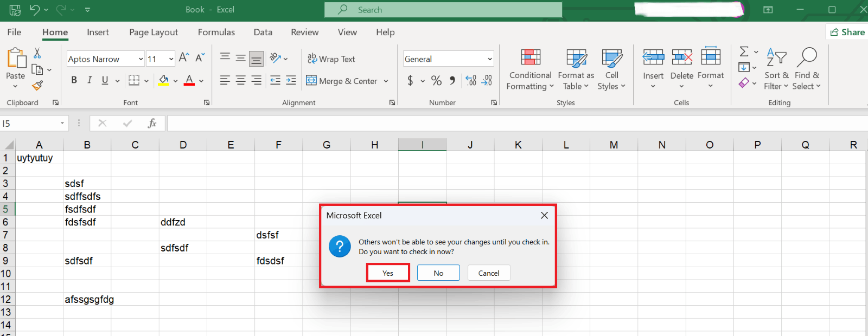Open fill color dropdown arrow
The height and width of the screenshot is (336, 868).
175,81
